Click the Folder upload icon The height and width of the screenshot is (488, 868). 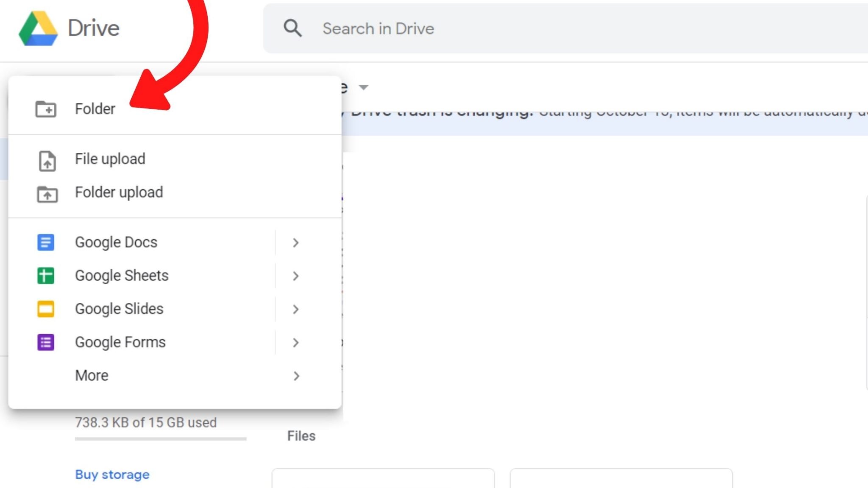click(x=47, y=194)
